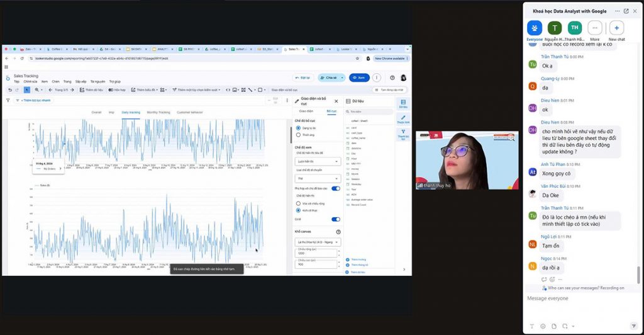Open the Tệp menu

(x=16, y=81)
